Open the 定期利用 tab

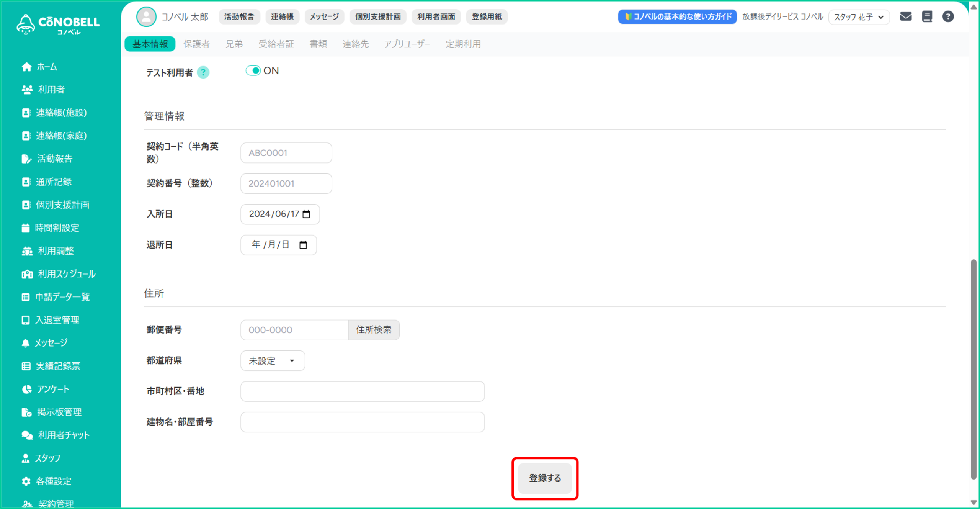coord(463,44)
